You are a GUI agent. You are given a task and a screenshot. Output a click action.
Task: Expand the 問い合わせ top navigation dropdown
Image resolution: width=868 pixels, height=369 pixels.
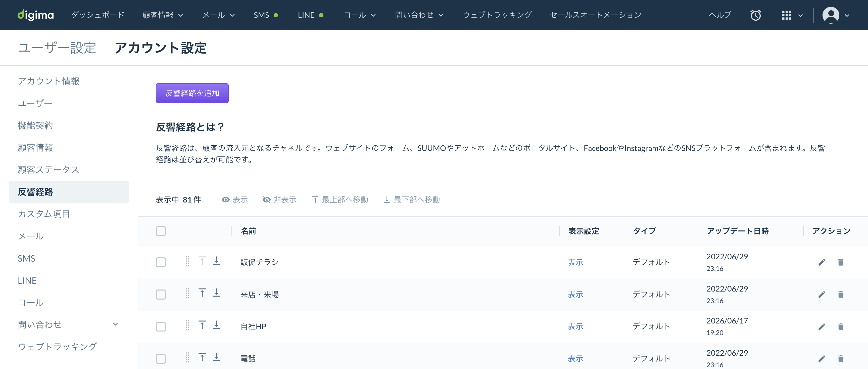(419, 15)
